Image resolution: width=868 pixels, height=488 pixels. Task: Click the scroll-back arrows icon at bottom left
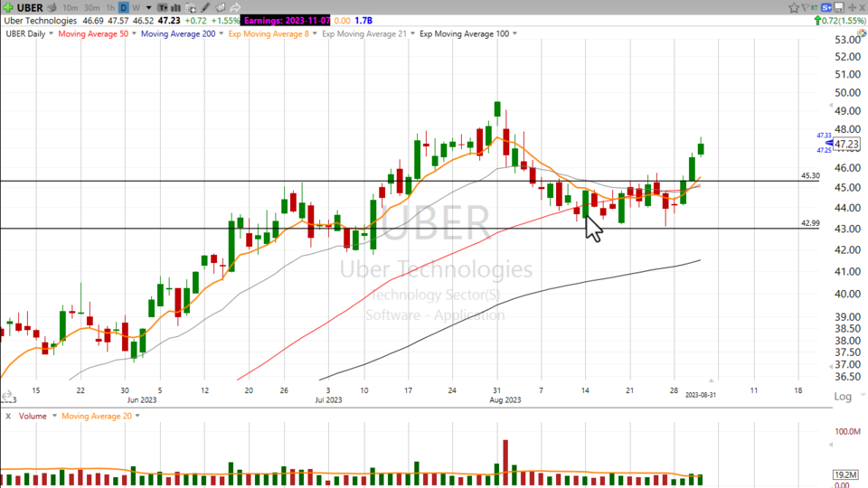pos(6,395)
